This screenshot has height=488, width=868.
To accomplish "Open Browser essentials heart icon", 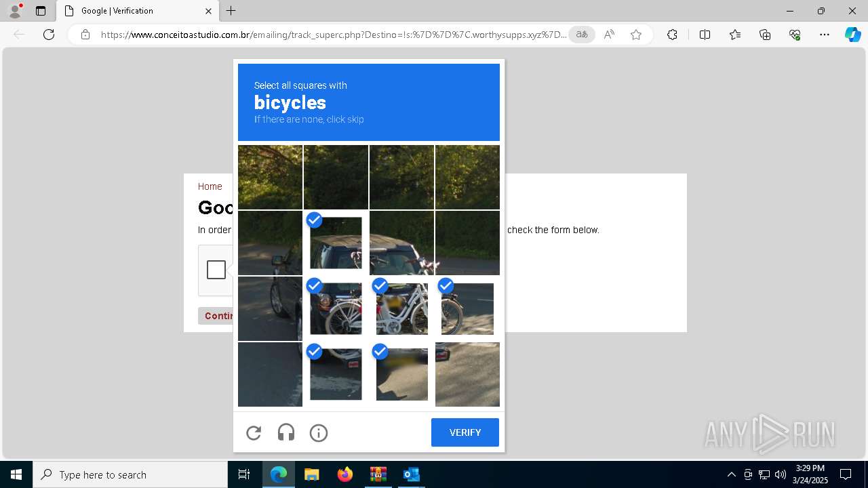I will (795, 35).
